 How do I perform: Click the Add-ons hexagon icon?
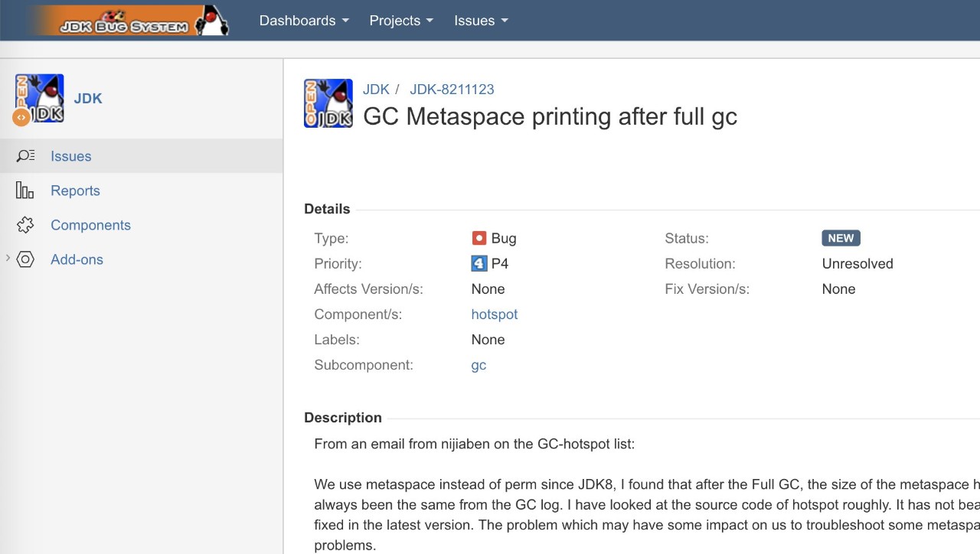[x=25, y=259]
